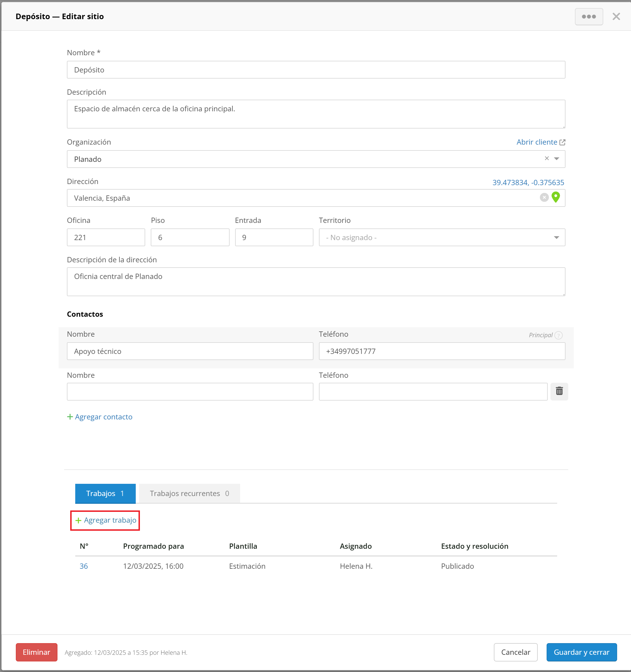Open job number 36
The image size is (631, 672).
pos(84,566)
